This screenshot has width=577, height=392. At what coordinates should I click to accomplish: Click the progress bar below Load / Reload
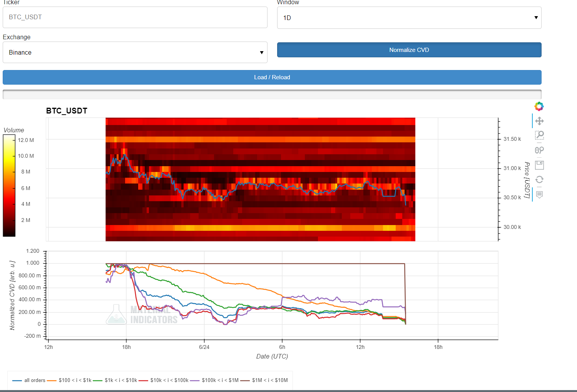click(x=272, y=94)
